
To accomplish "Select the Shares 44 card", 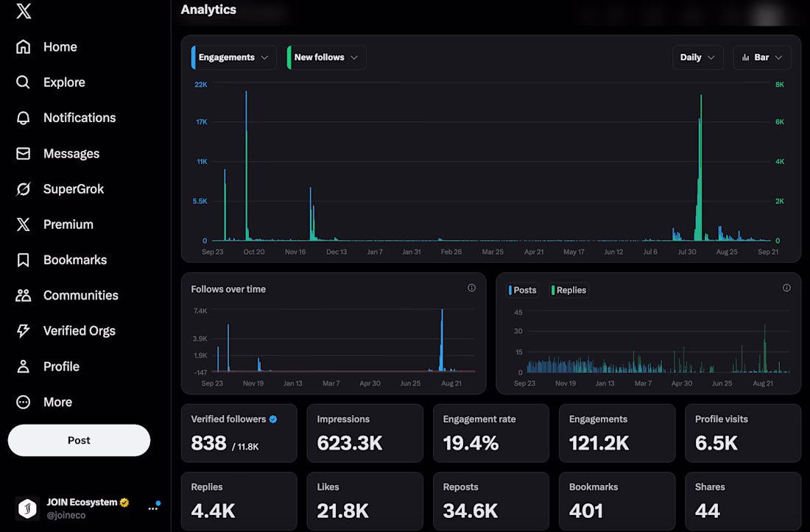I will tap(744, 501).
